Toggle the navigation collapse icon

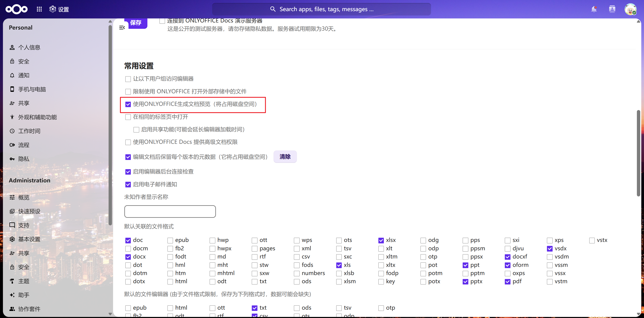tap(122, 27)
